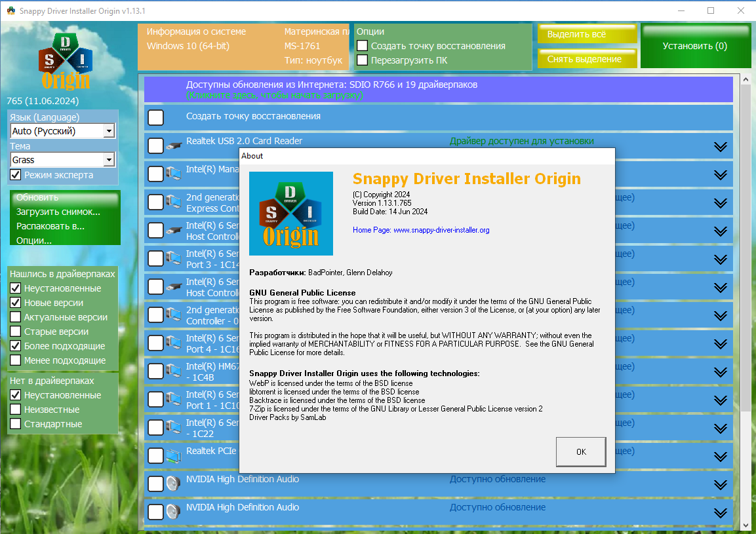Click the version text '765 (11.06.2024)'
Viewport: 756px width, 534px height.
point(43,101)
